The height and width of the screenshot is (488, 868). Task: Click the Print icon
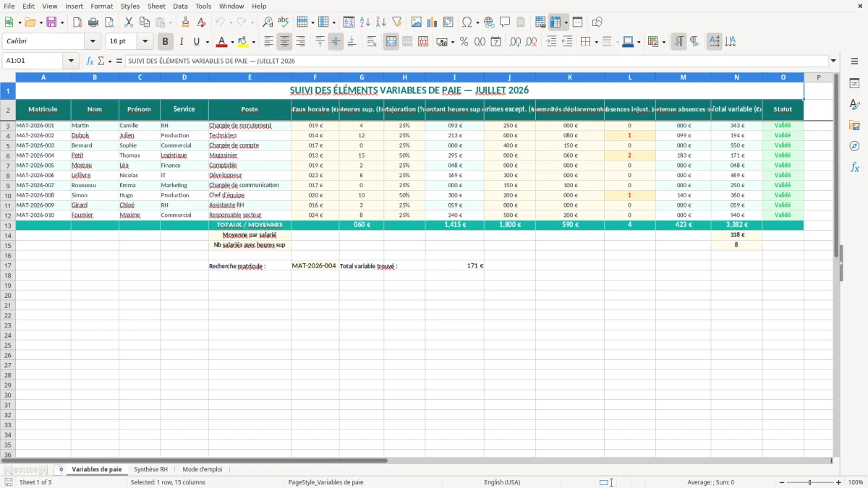pos(93,22)
